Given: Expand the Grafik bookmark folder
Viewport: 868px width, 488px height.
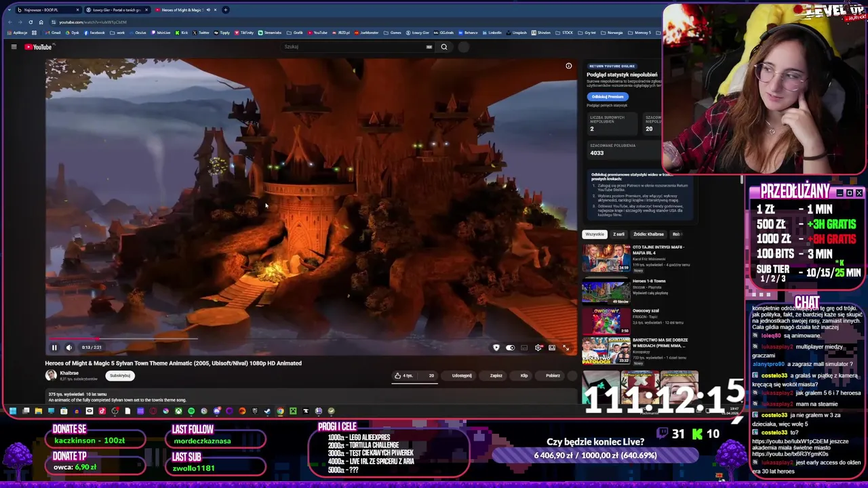Looking at the screenshot, I should (294, 33).
